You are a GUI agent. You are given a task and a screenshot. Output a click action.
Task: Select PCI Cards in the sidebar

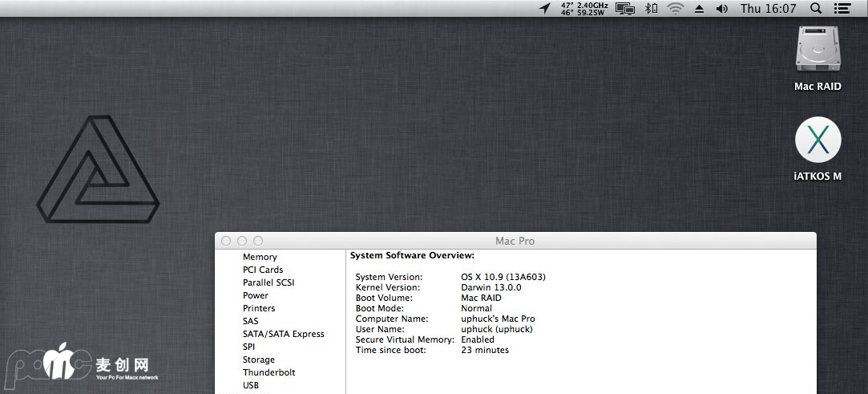click(263, 270)
